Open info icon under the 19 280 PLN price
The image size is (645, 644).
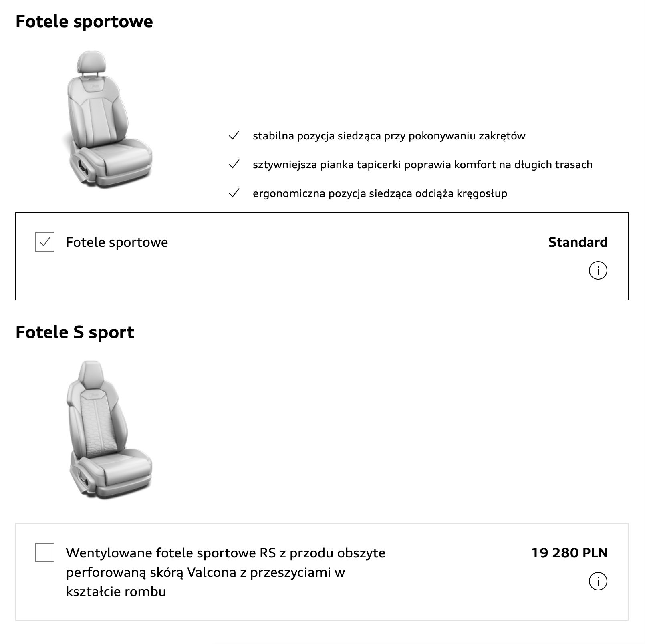coord(598,581)
